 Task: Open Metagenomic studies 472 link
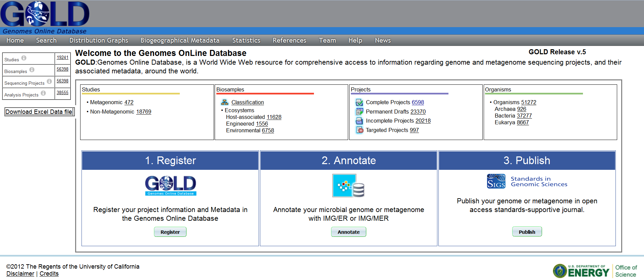(x=129, y=102)
